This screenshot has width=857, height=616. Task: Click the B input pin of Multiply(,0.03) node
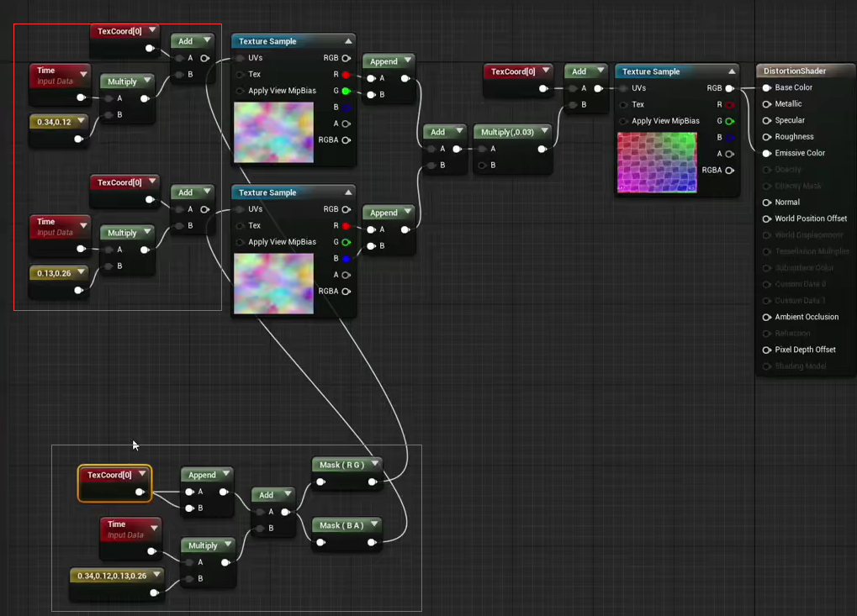[x=482, y=166]
